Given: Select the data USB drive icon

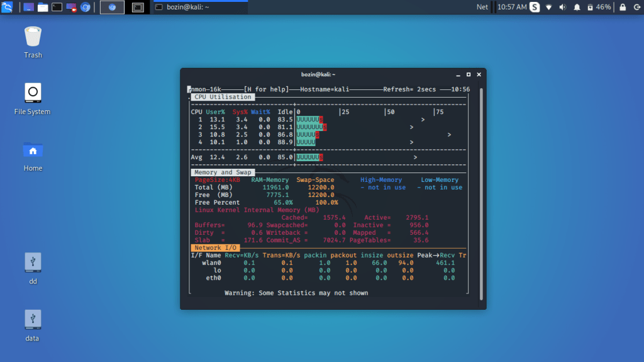Looking at the screenshot, I should (x=33, y=319).
